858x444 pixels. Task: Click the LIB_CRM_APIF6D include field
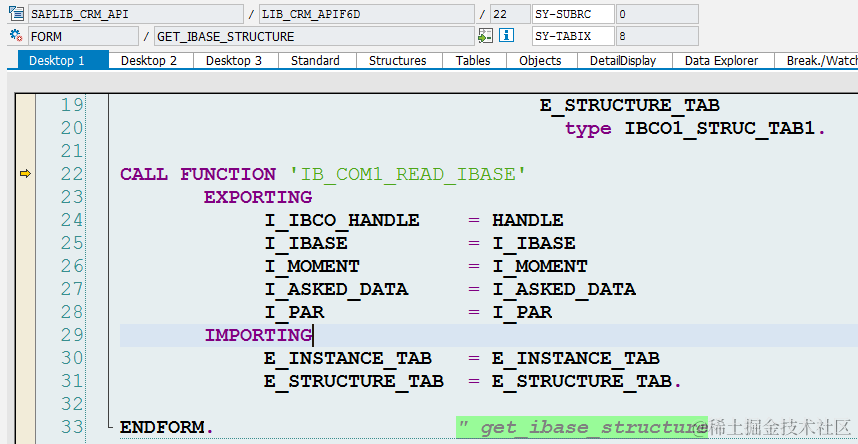367,14
